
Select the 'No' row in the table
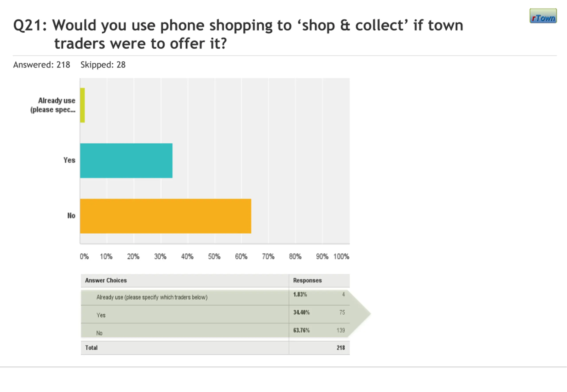99,333
